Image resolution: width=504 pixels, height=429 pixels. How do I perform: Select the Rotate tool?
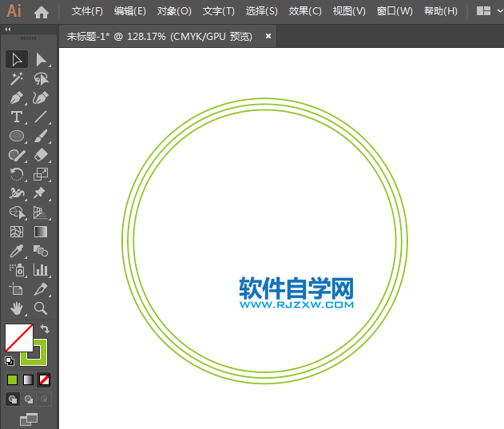(17, 174)
